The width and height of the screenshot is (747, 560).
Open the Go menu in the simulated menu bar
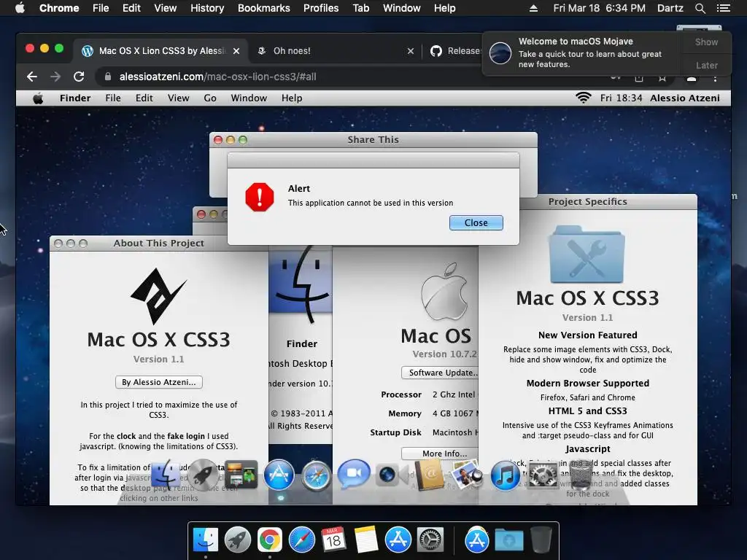(x=210, y=98)
